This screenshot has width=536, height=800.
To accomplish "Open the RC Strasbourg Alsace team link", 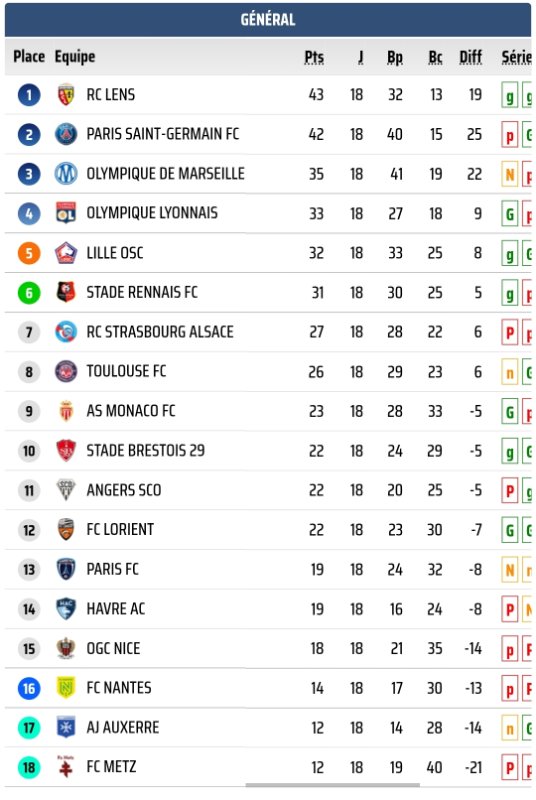I will pyautogui.click(x=160, y=332).
